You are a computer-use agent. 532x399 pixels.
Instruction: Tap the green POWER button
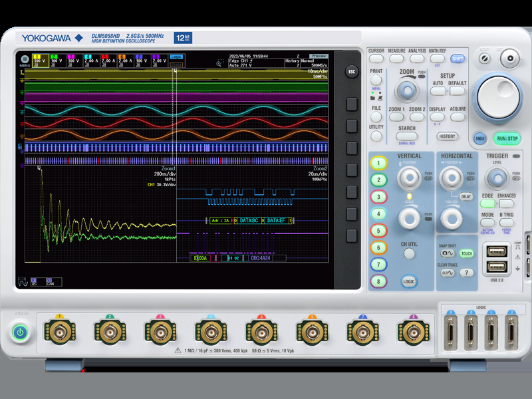click(20, 332)
